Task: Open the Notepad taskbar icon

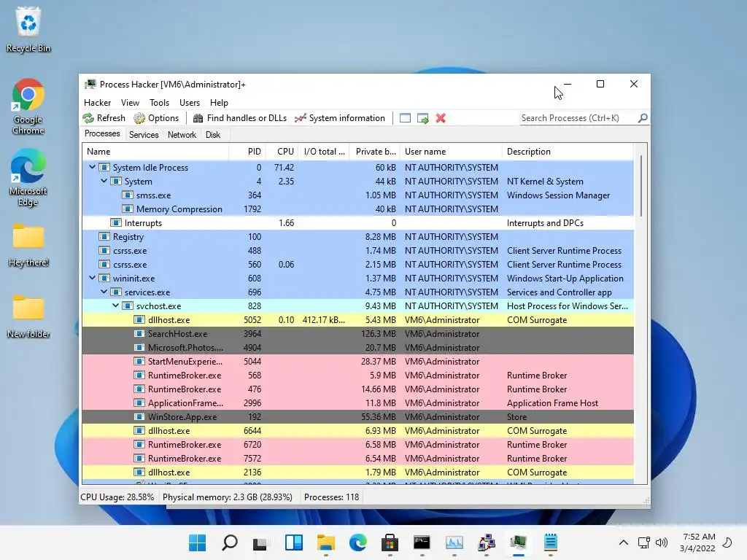Action: [551, 542]
